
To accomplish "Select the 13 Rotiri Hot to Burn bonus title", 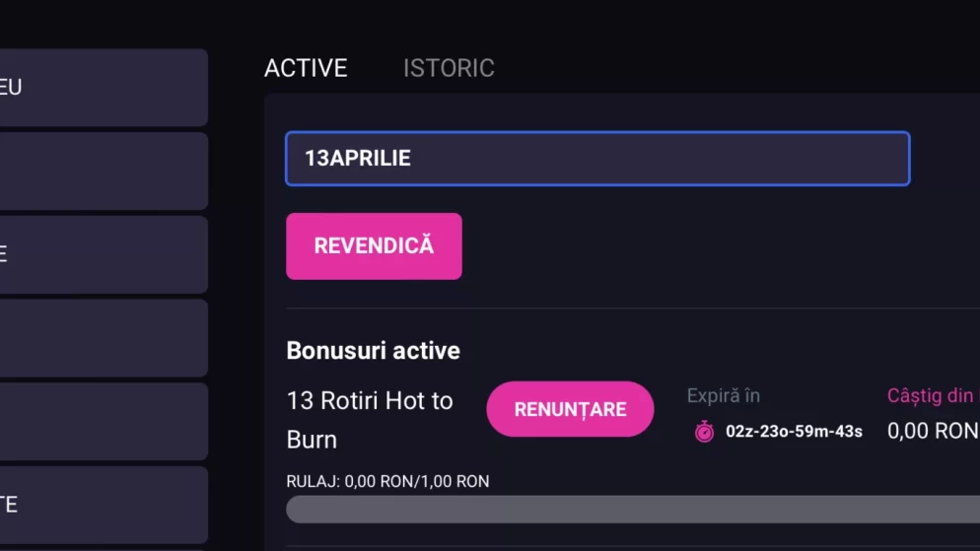I will point(370,420).
